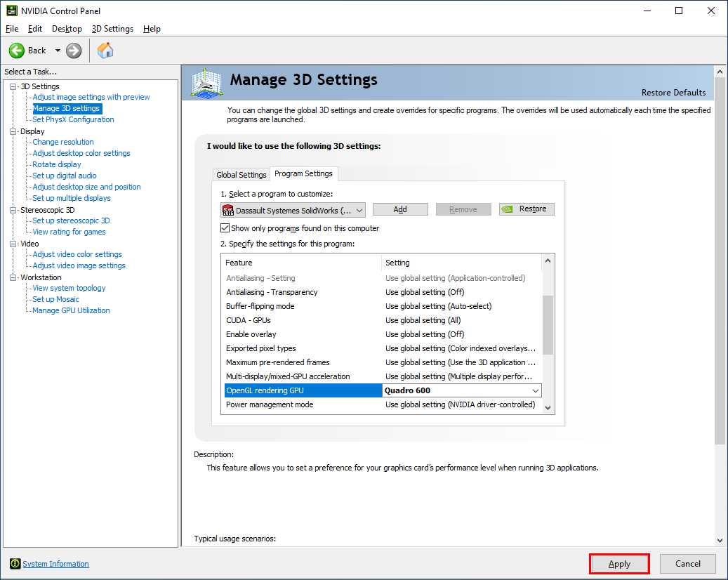Viewport: 728px width, 580px height.
Task: Click the NVIDIA Control Panel title icon
Action: click(x=12, y=11)
